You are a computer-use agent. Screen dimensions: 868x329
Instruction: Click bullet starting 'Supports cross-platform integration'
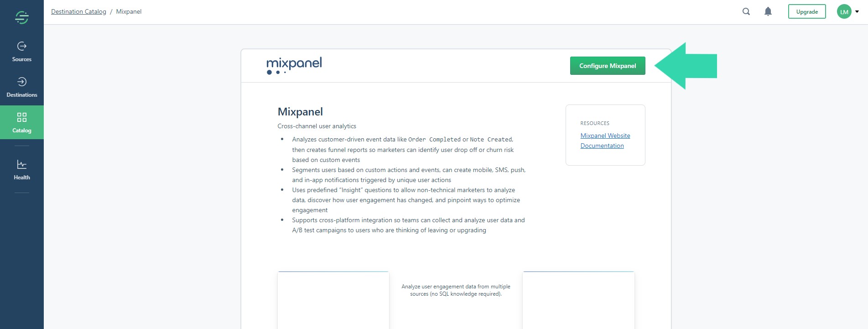[x=408, y=225]
